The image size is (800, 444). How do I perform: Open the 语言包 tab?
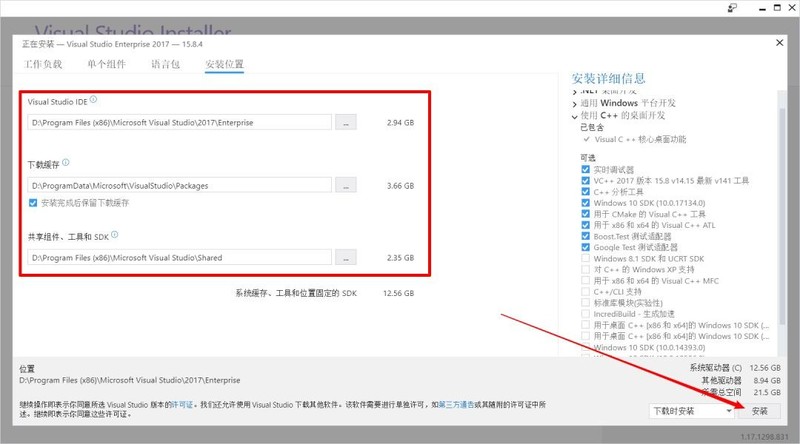pos(165,65)
